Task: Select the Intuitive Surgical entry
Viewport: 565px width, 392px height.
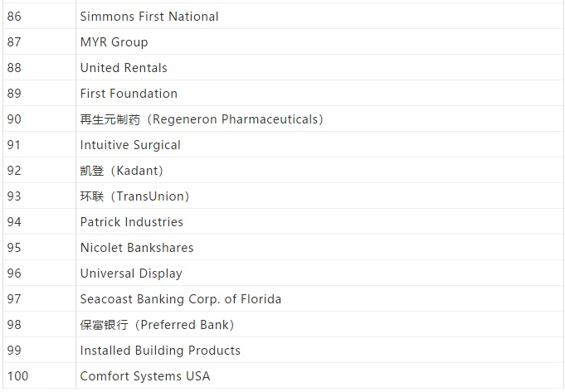Action: pyautogui.click(x=130, y=145)
